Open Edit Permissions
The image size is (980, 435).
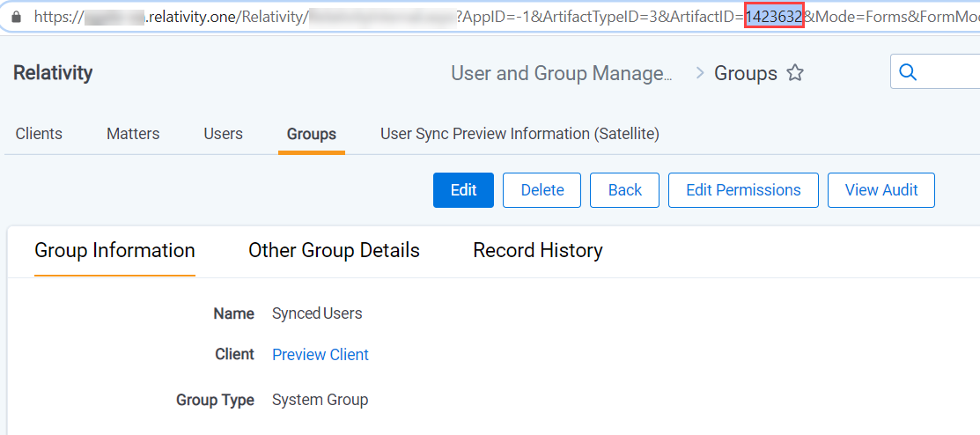[x=743, y=190]
